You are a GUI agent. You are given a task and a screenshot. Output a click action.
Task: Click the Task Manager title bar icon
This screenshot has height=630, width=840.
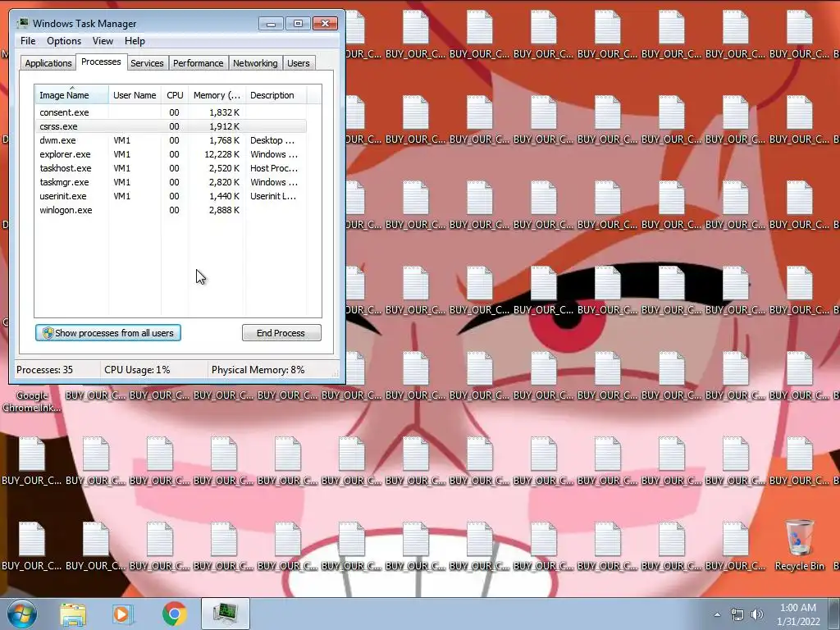(23, 24)
